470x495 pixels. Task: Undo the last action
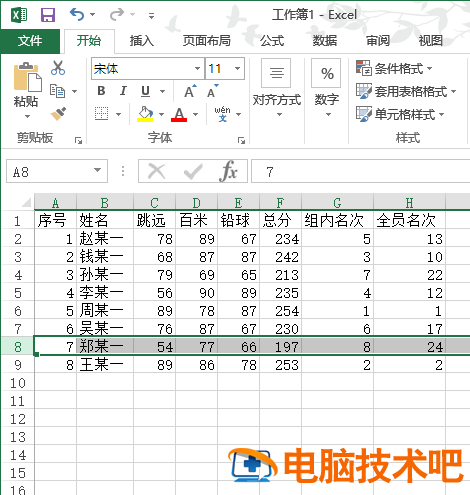[77, 15]
